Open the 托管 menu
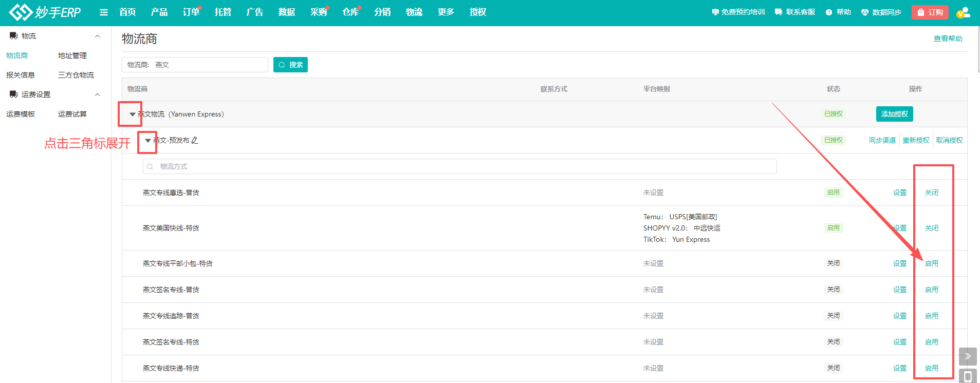 pyautogui.click(x=223, y=12)
